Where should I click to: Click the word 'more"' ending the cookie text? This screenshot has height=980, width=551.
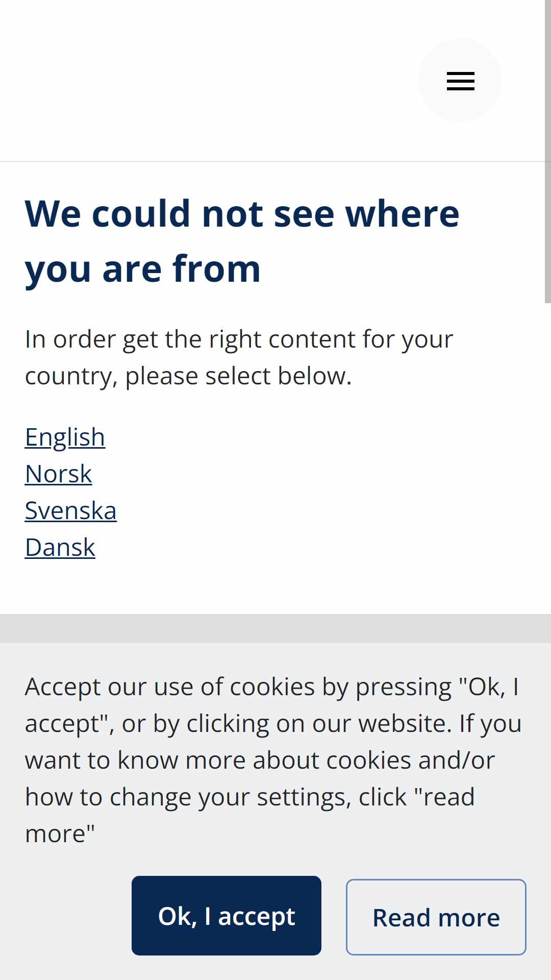[60, 834]
